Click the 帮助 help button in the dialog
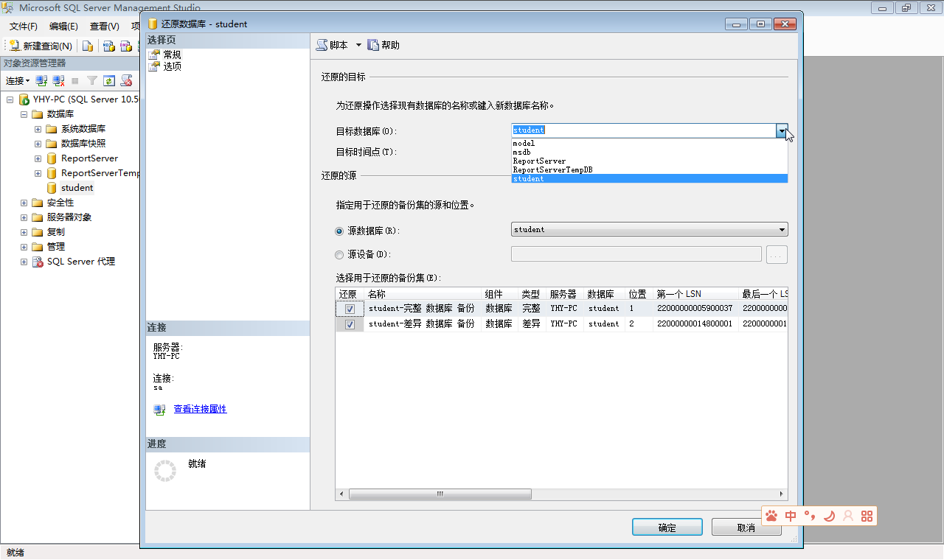This screenshot has width=944, height=560. (383, 45)
